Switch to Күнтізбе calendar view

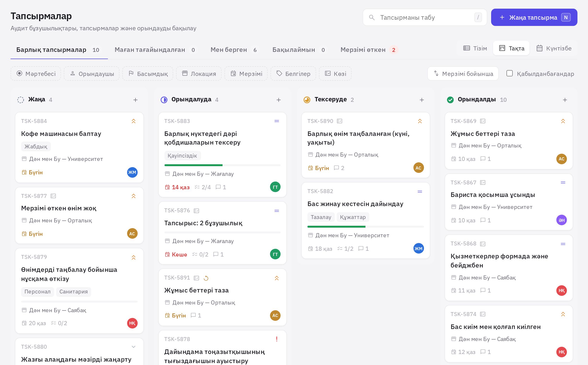(554, 48)
